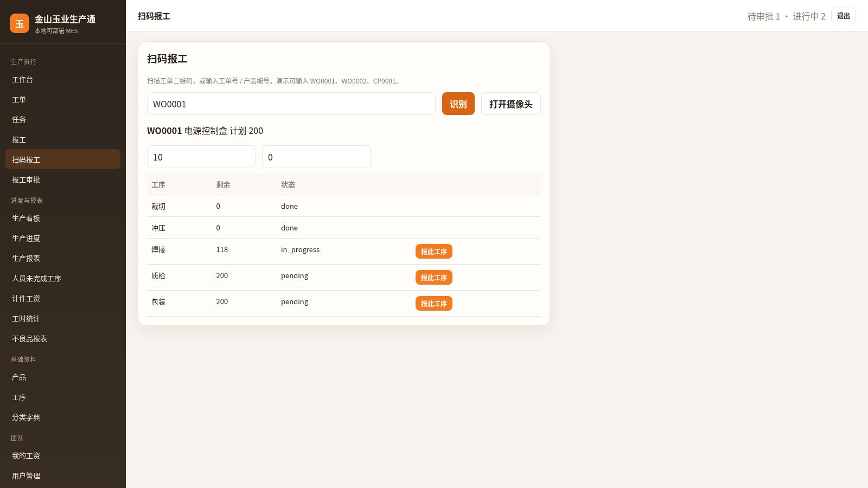
Task: Click the defect field showing 0
Action: coord(316,157)
